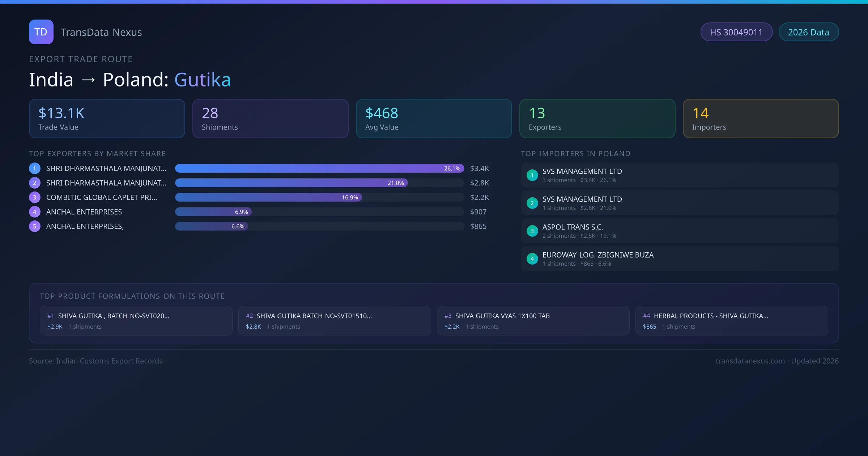Open the $13.1K Trade Value card
868x456 pixels.
[x=107, y=118]
